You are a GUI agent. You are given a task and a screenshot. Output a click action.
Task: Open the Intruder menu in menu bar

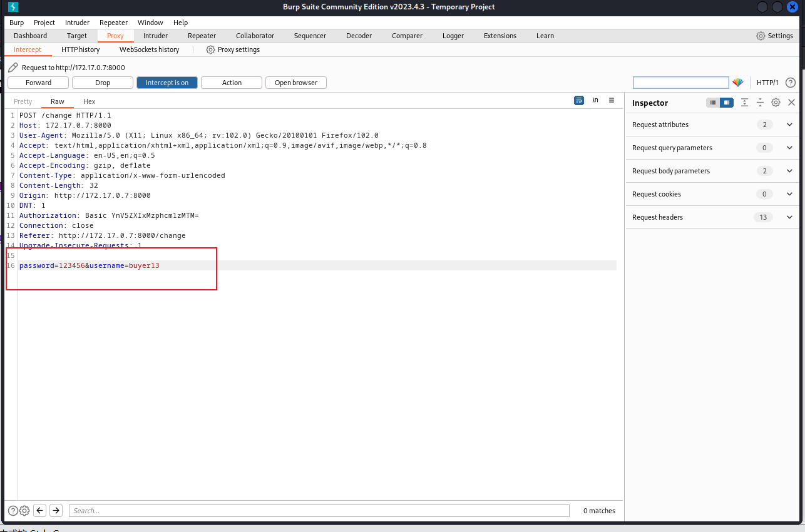click(78, 23)
